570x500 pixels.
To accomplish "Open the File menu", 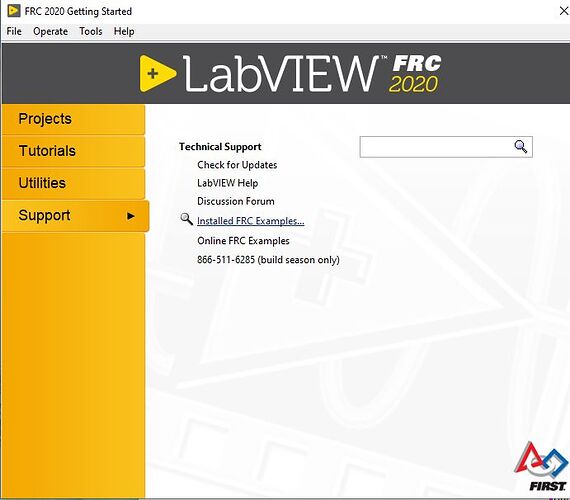I will [14, 31].
